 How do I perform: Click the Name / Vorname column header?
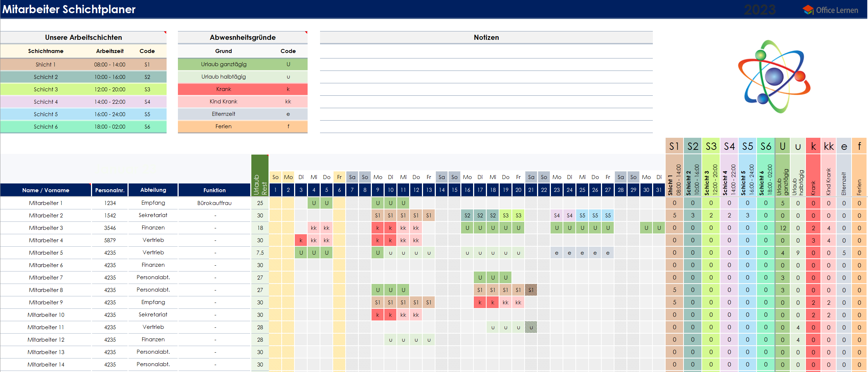pos(46,190)
